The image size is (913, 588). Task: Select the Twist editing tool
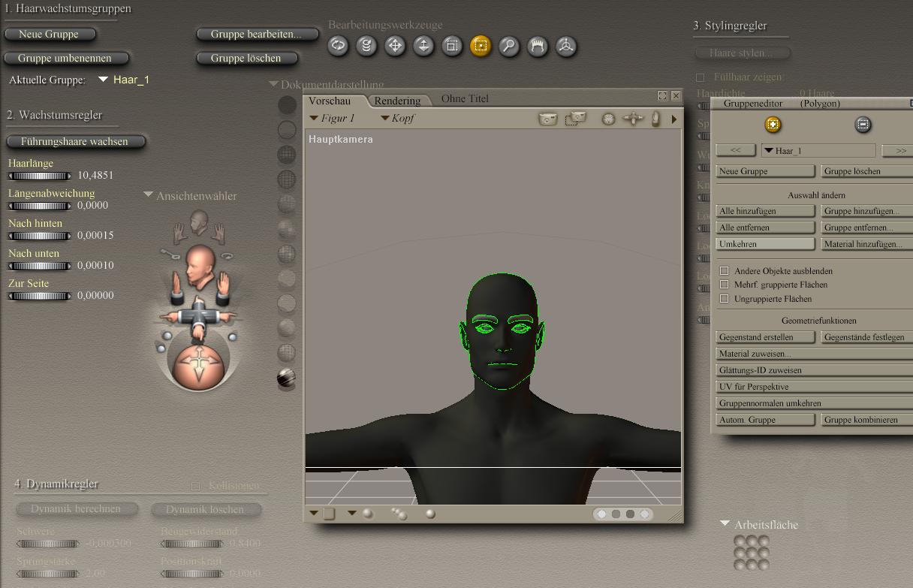coord(366,46)
